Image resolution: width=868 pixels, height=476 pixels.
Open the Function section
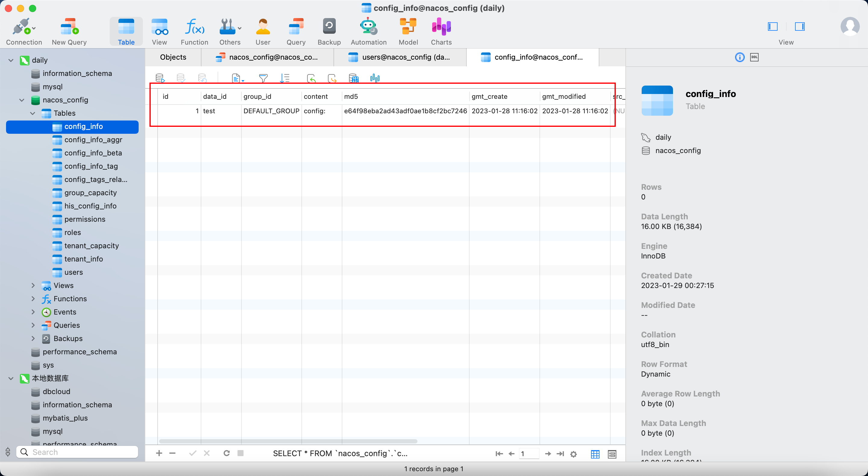[x=194, y=31]
